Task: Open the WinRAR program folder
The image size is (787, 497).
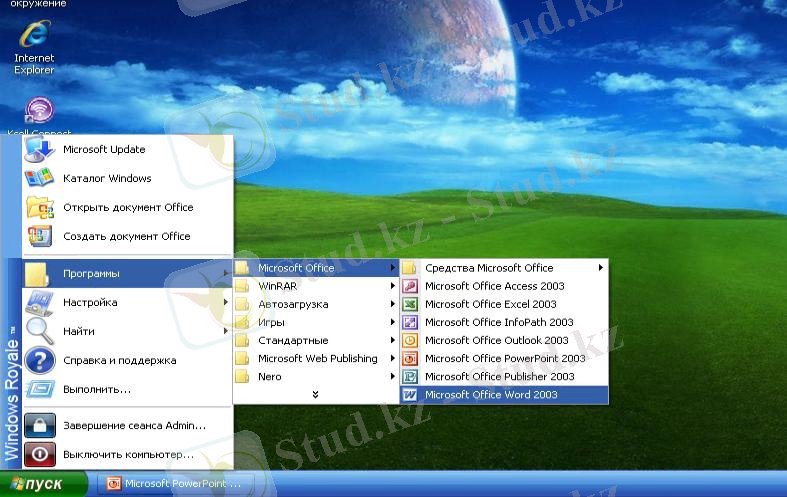Action: pyautogui.click(x=316, y=286)
